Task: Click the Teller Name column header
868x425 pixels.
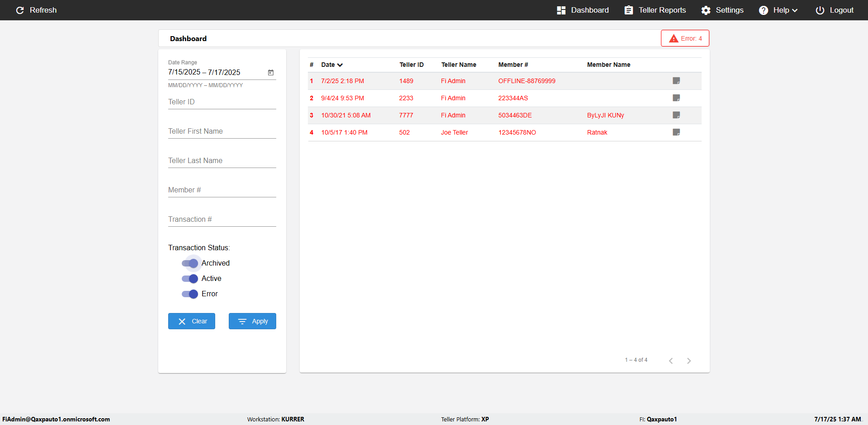Action: (x=458, y=65)
